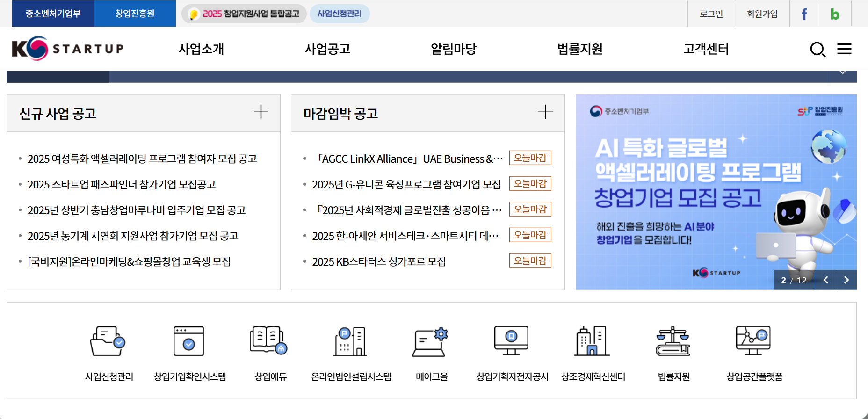868x419 pixels.
Task: Click the 창업에듀 label text
Action: point(270,376)
